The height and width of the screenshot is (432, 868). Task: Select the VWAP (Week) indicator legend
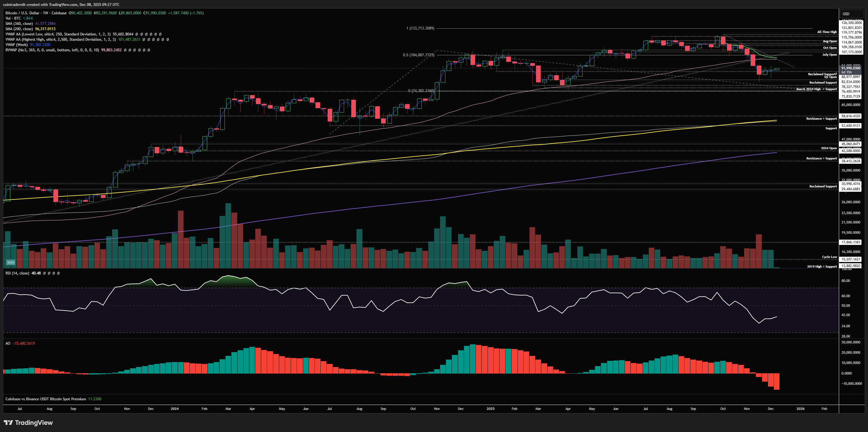point(16,44)
